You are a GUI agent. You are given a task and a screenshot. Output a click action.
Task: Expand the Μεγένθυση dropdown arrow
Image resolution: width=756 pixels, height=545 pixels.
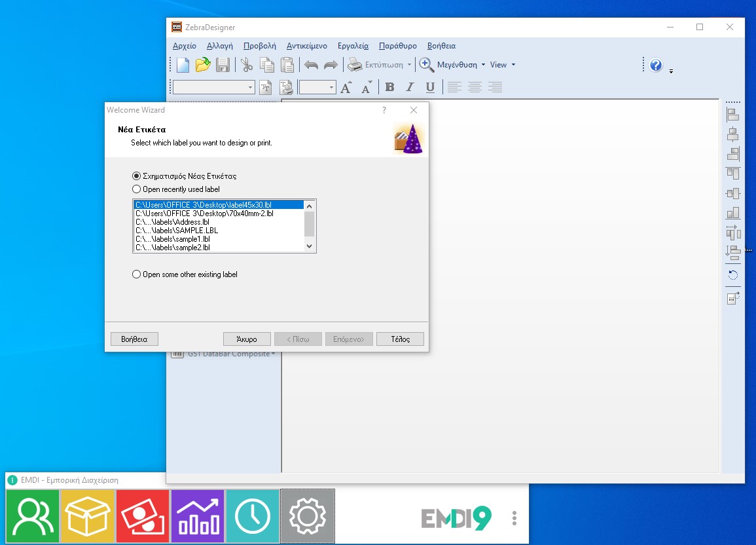[x=483, y=65]
